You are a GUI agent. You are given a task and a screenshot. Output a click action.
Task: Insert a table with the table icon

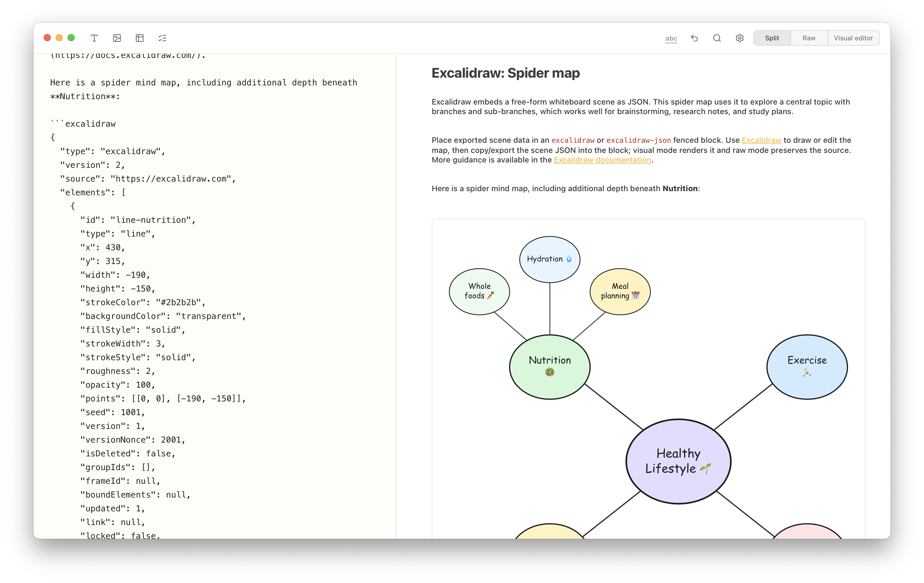tap(140, 38)
